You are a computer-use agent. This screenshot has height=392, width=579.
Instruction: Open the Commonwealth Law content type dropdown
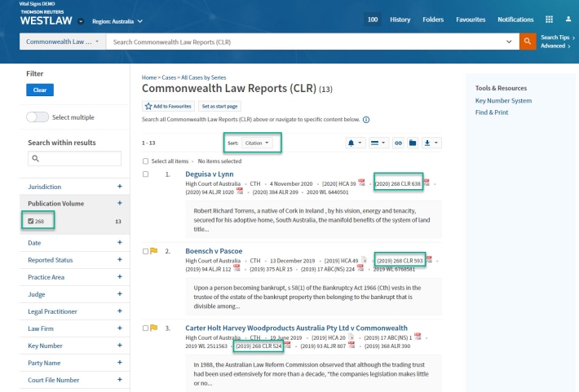[x=63, y=42]
